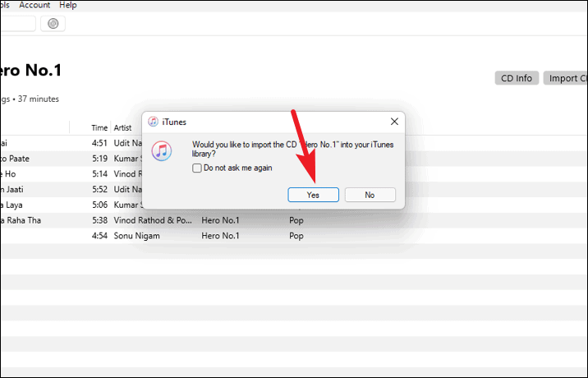Close the iTunes import dialog
588x378 pixels.
[x=394, y=122]
